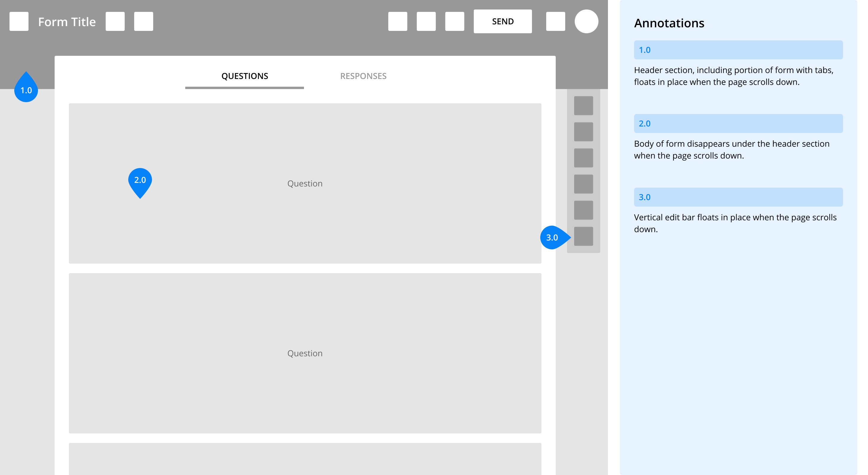868x475 pixels.
Task: Click the blue 2.0 marker pin
Action: 140,180
